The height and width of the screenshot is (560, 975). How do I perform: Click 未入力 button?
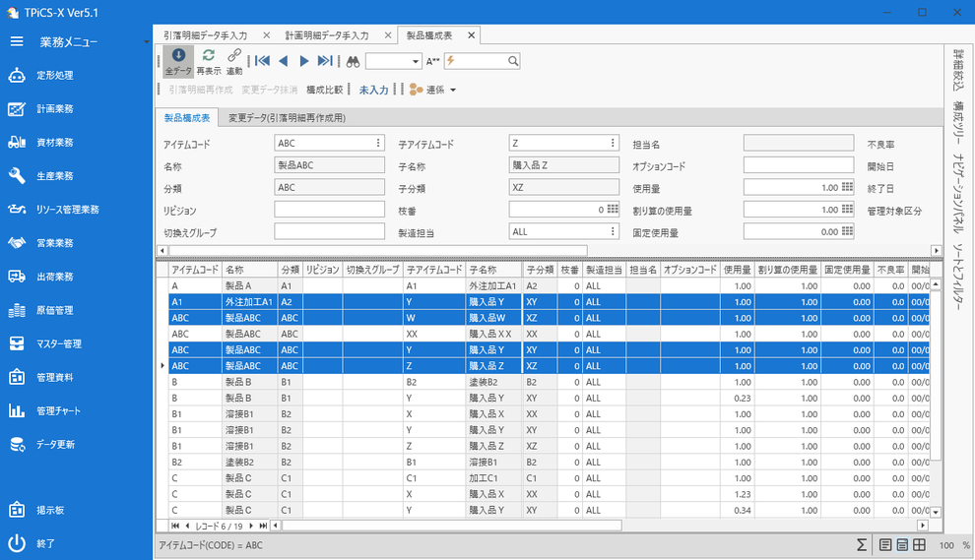coord(373,91)
